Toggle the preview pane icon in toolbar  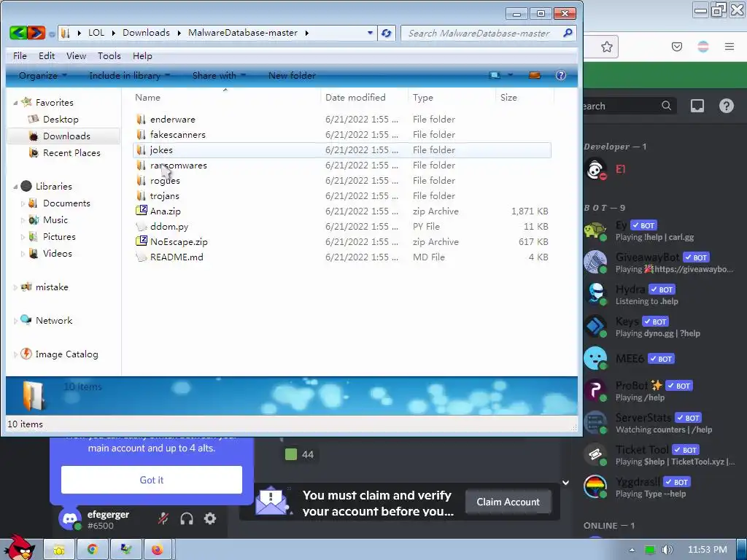[x=535, y=75]
